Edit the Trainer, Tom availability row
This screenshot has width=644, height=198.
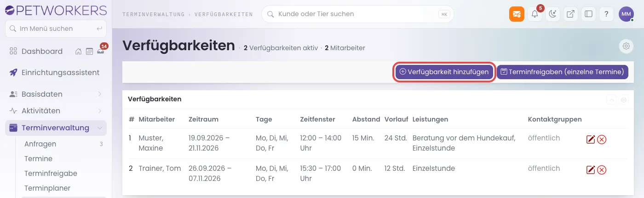pyautogui.click(x=591, y=170)
